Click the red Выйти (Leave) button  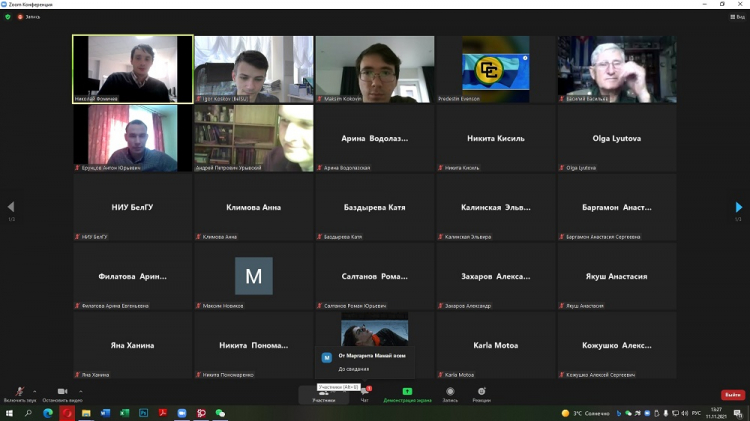(732, 395)
